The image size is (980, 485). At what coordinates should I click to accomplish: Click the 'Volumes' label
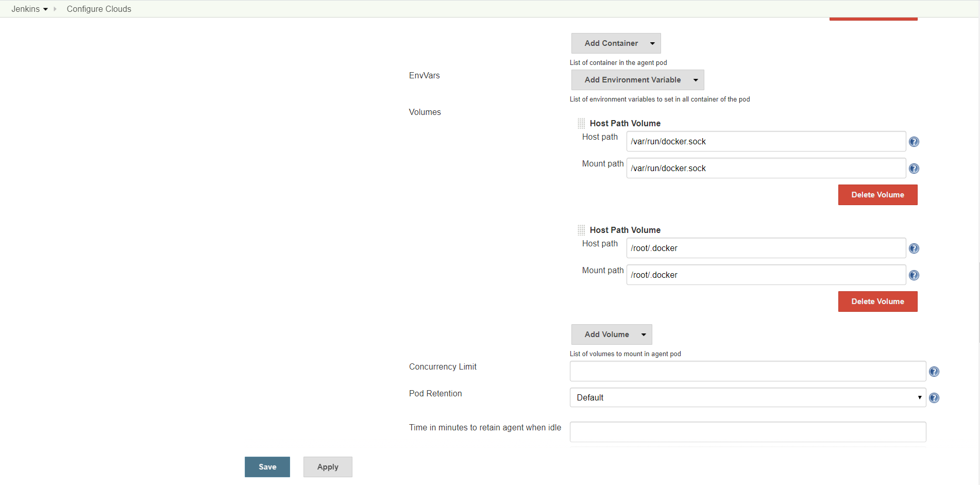click(x=425, y=112)
